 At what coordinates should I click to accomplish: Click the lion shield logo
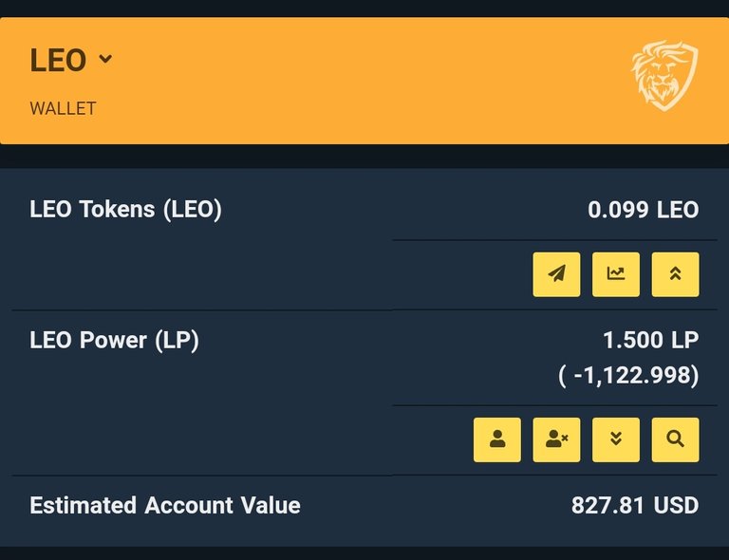pos(664,76)
